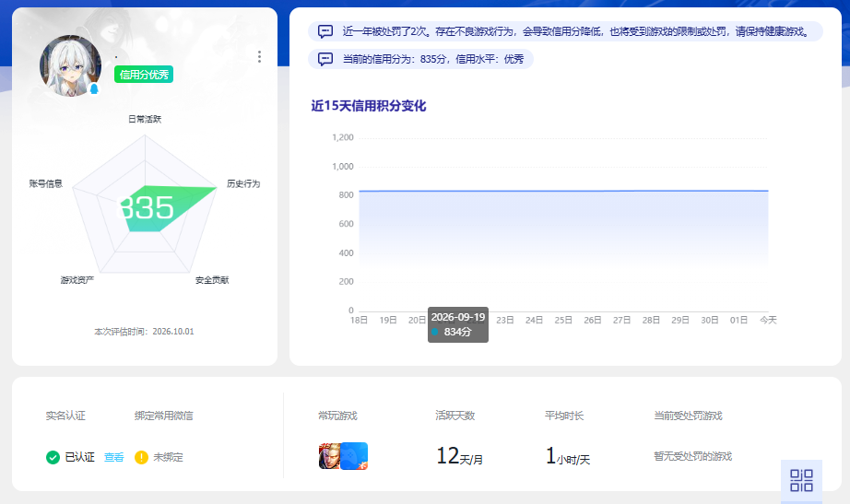
Task: Click the 12天/月 active days value
Action: pos(460,456)
